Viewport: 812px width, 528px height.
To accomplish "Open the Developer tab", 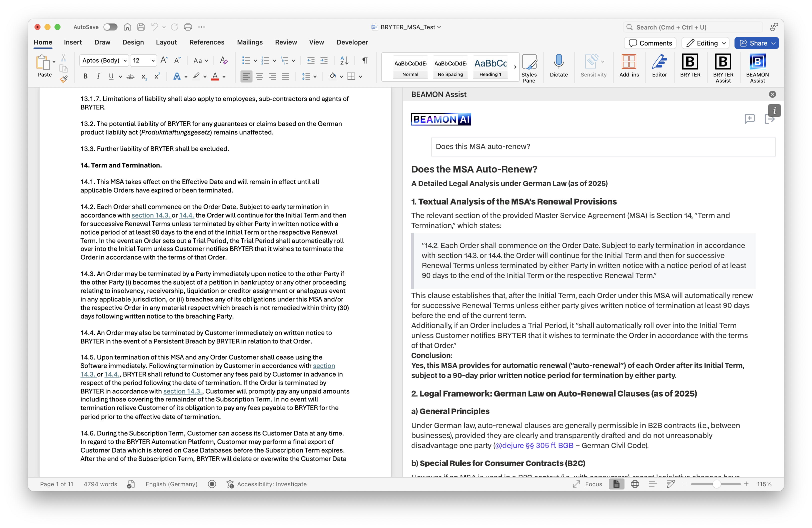I will (352, 42).
